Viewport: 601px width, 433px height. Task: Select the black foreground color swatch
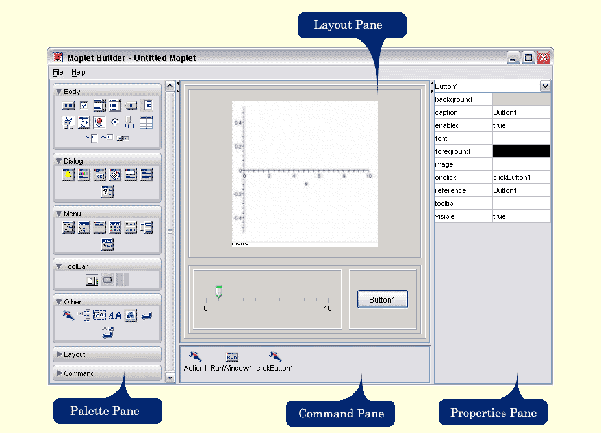click(521, 151)
